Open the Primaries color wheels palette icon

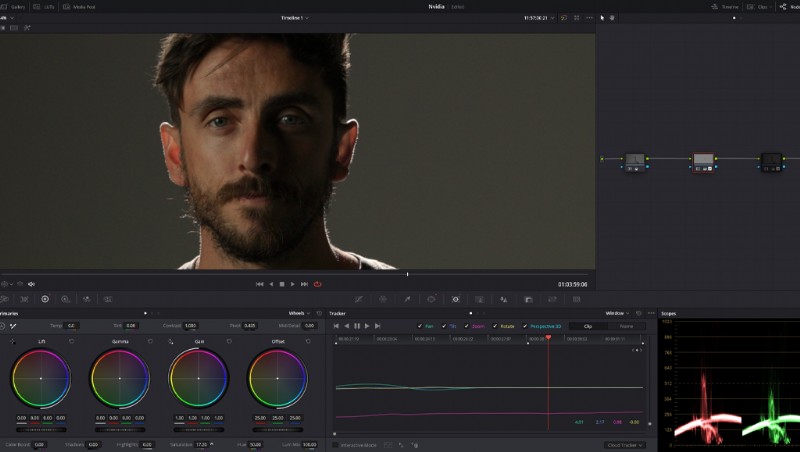point(45,299)
